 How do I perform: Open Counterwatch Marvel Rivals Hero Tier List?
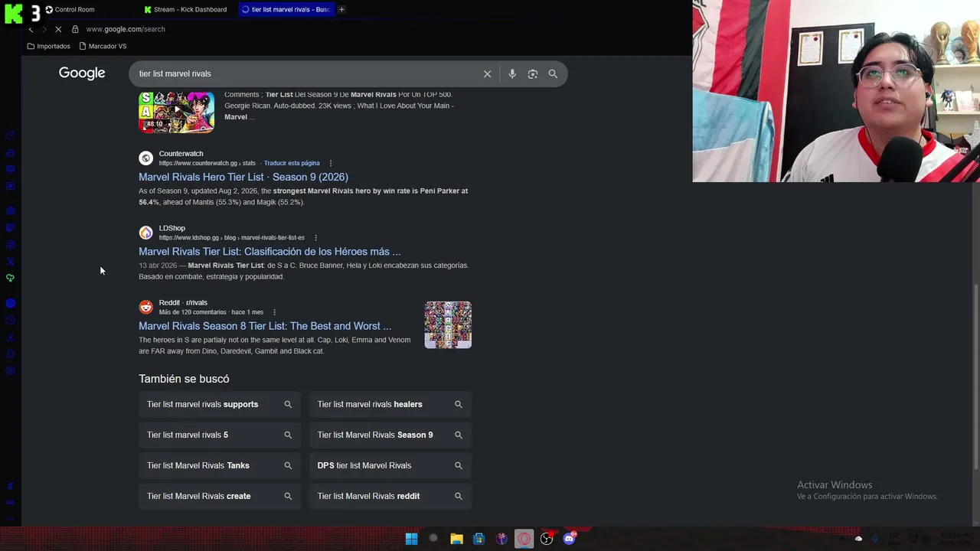pos(243,177)
